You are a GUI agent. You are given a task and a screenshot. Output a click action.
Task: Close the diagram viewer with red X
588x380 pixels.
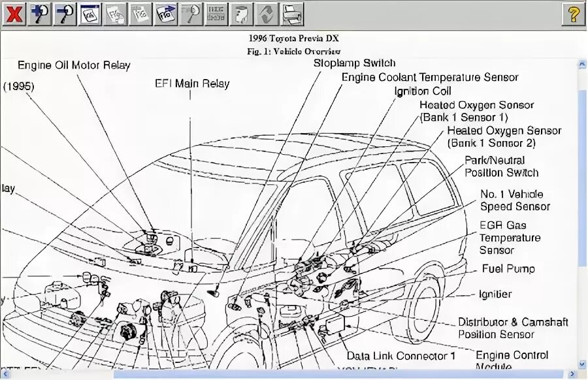tap(14, 14)
